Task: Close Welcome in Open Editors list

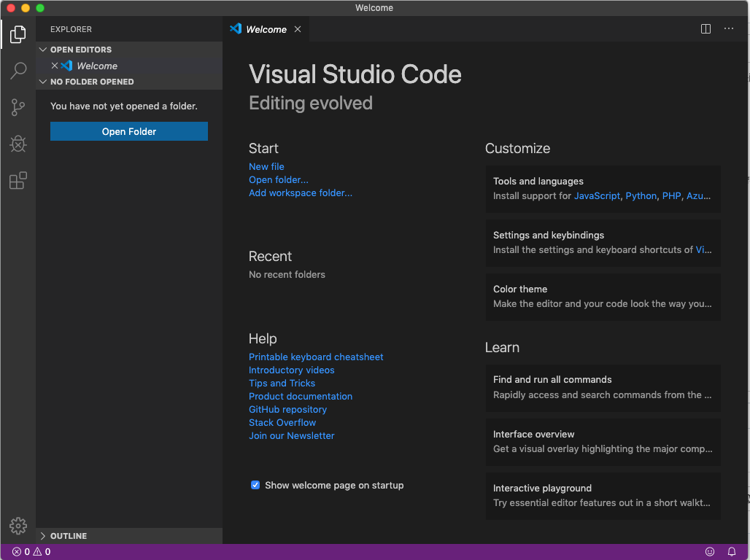Action: coord(55,66)
